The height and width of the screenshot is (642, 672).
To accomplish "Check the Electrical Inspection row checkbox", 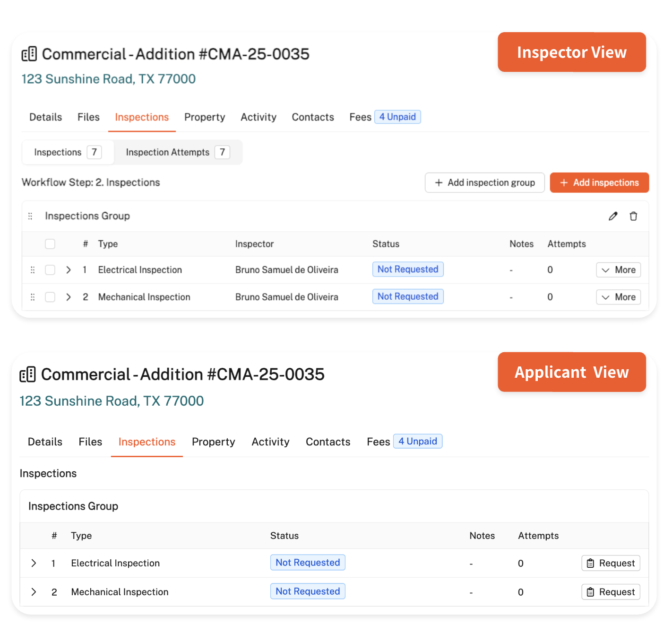I will point(50,270).
